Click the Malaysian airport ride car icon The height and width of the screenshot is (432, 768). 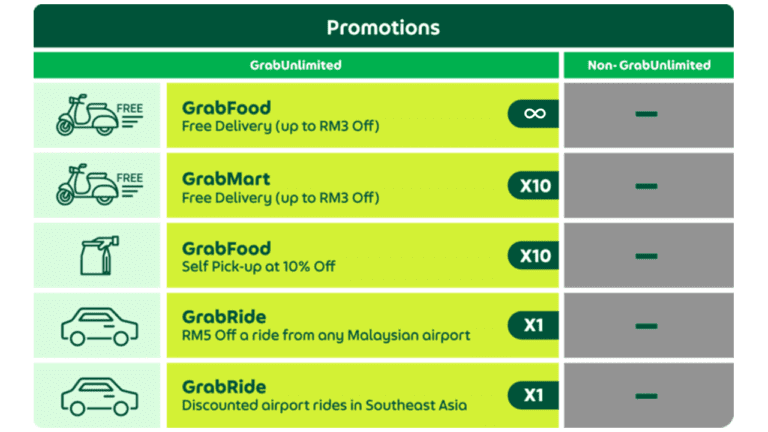click(x=97, y=326)
